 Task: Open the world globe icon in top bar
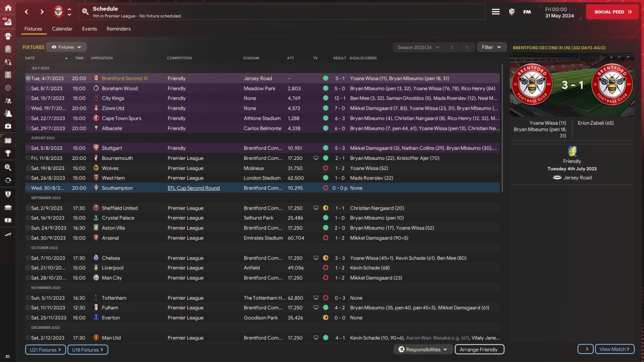click(x=512, y=12)
